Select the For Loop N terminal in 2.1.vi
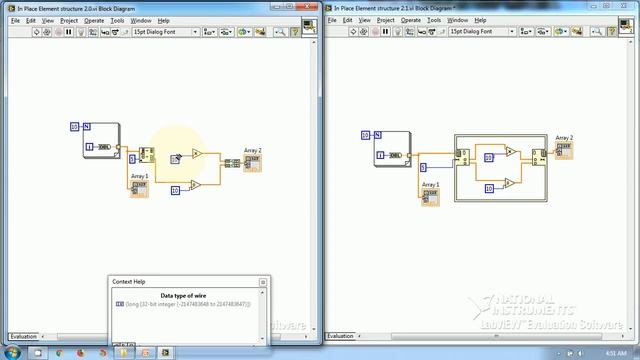 378,135
